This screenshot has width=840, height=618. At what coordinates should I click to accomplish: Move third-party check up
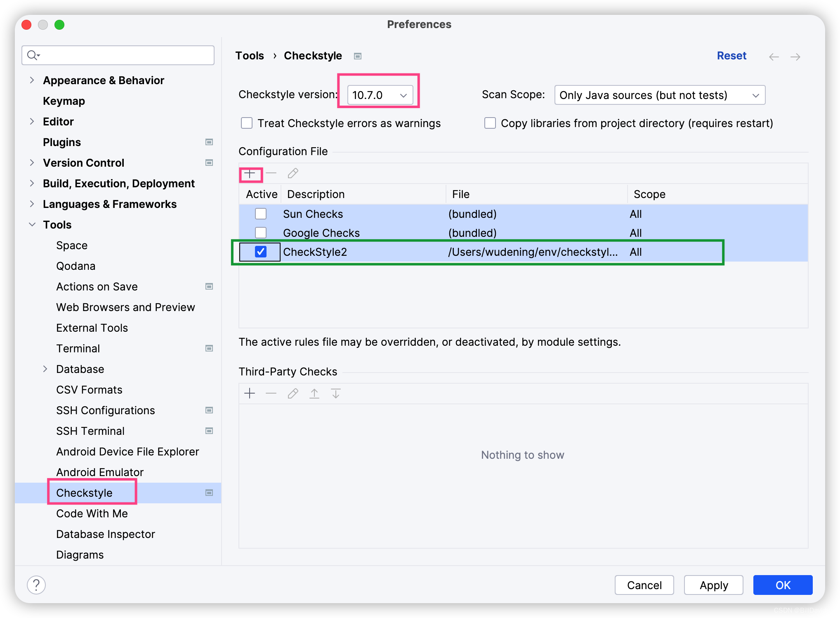[314, 394]
